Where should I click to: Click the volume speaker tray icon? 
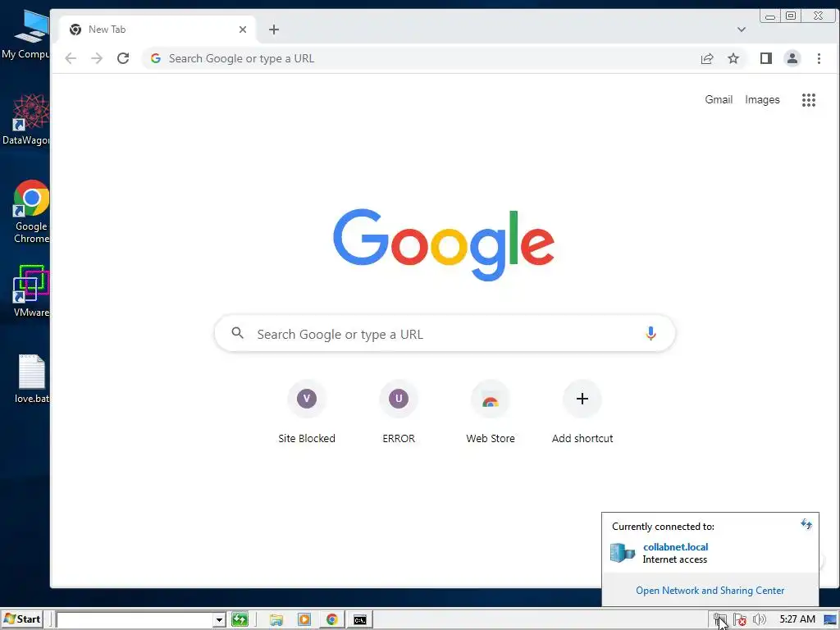(x=759, y=620)
